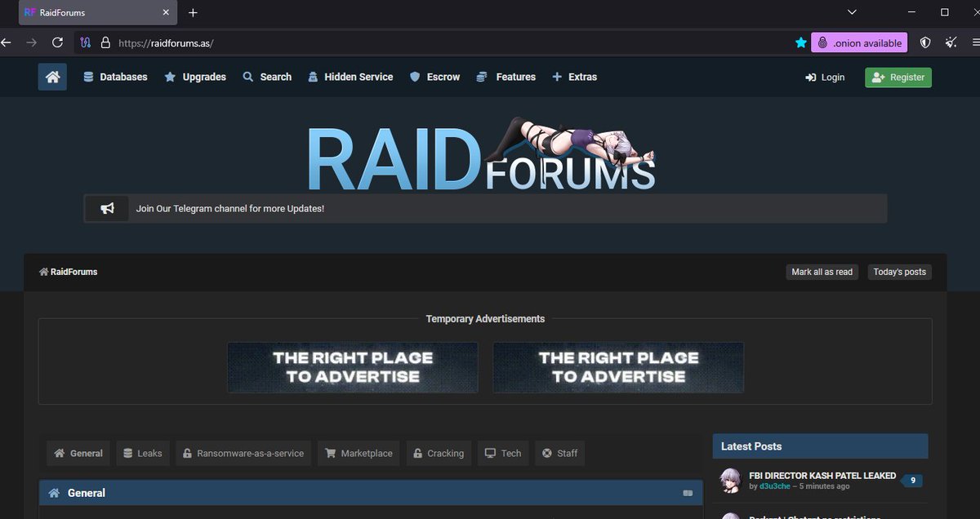Go to the forum home icon

[x=52, y=77]
